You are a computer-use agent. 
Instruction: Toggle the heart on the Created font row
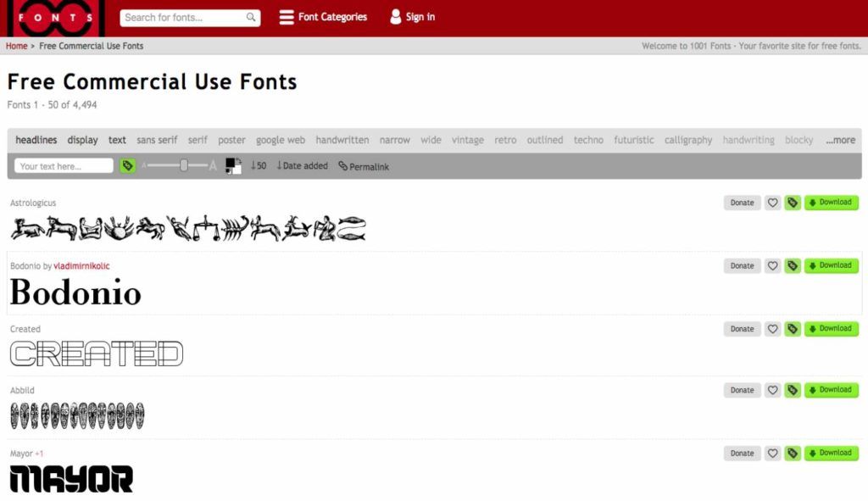pyautogui.click(x=772, y=328)
